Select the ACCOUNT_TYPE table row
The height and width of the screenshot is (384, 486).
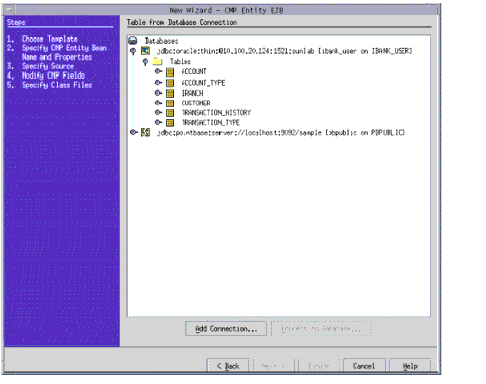point(203,83)
